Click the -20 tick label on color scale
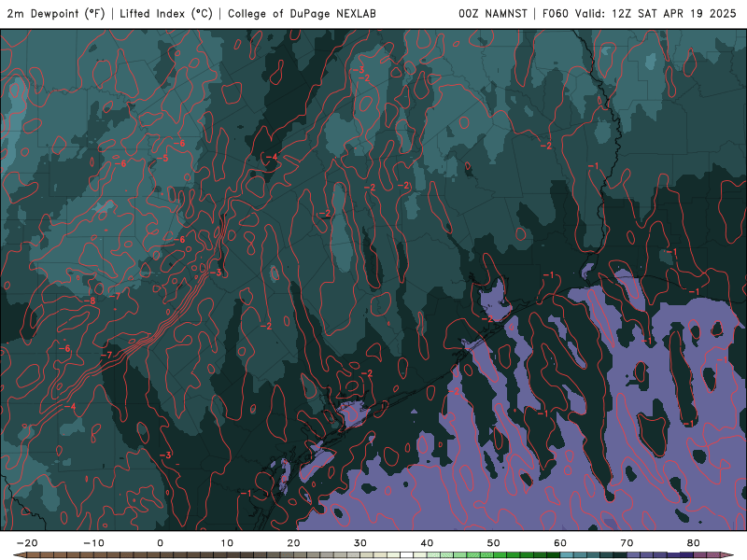The height and width of the screenshot is (560, 747). pyautogui.click(x=27, y=543)
